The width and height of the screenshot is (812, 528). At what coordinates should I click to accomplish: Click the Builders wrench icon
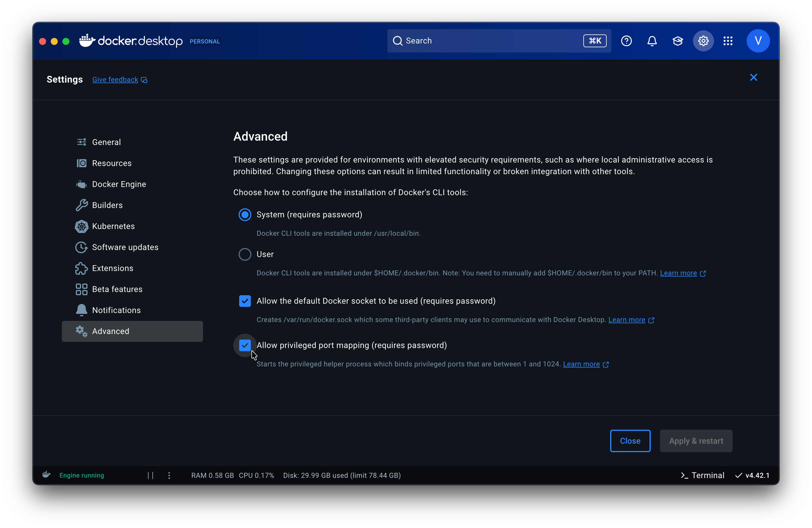(x=82, y=205)
